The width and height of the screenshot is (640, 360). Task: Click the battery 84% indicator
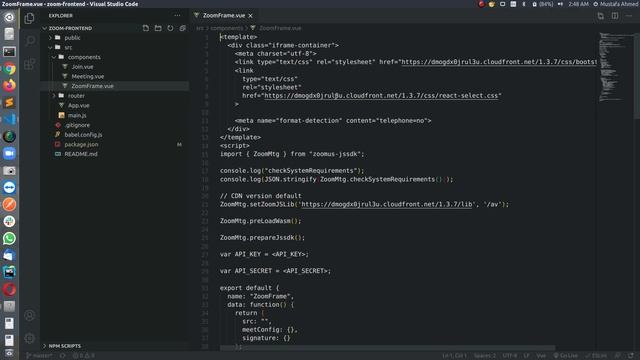pos(542,4)
